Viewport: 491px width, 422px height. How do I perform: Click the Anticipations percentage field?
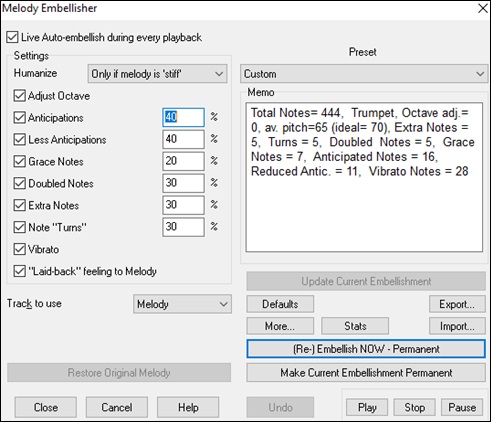coord(183,117)
